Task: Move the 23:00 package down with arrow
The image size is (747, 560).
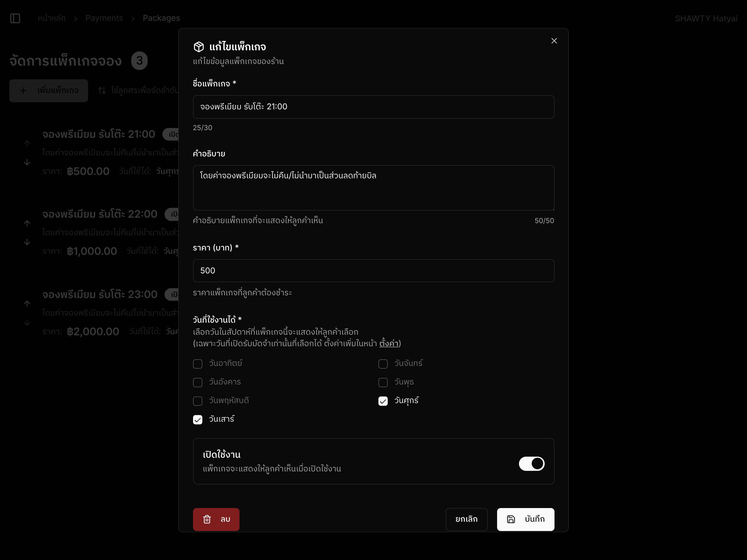Action: point(27,323)
